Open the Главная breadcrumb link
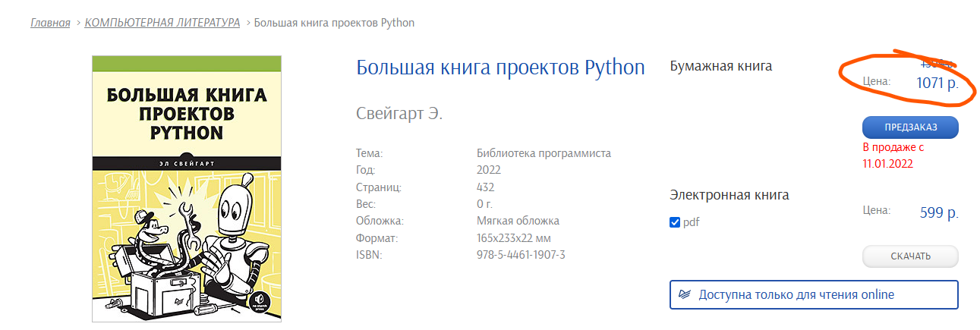Viewport: 980px width, 330px height. pos(50,23)
